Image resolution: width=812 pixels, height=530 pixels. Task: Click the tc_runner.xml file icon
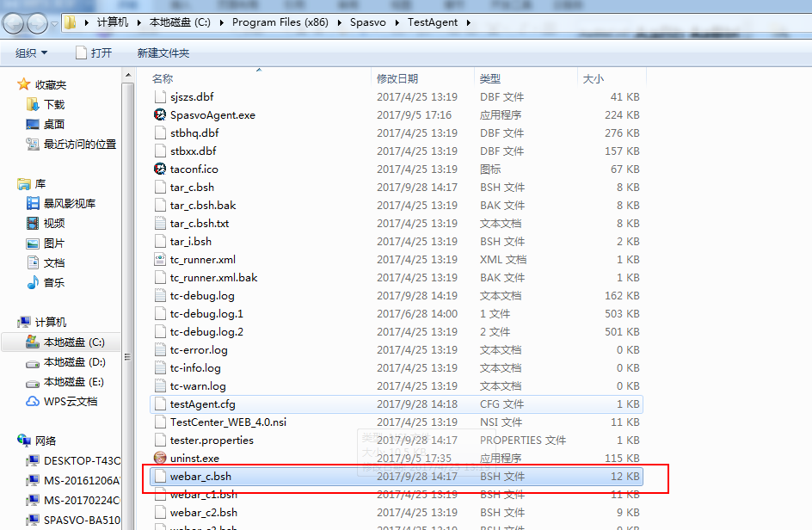[160, 259]
